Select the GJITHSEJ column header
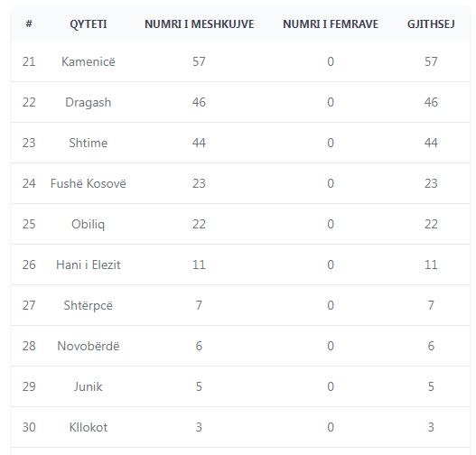This screenshot has height=455, width=476. pyautogui.click(x=431, y=24)
